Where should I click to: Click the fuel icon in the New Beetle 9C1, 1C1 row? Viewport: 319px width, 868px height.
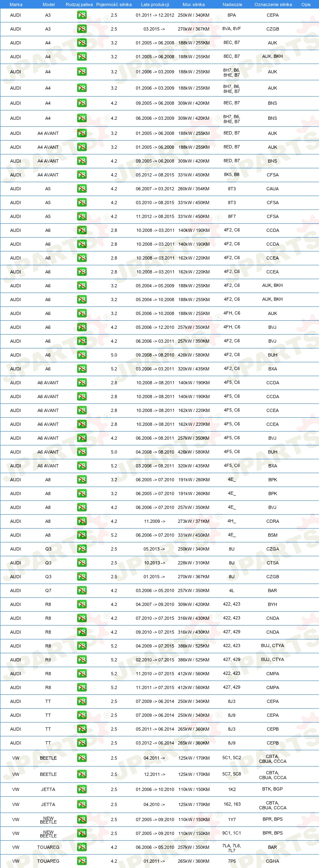[x=82, y=833]
